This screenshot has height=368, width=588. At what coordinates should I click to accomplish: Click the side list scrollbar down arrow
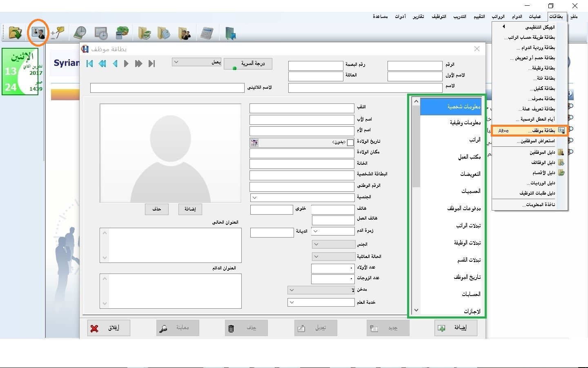point(416,310)
